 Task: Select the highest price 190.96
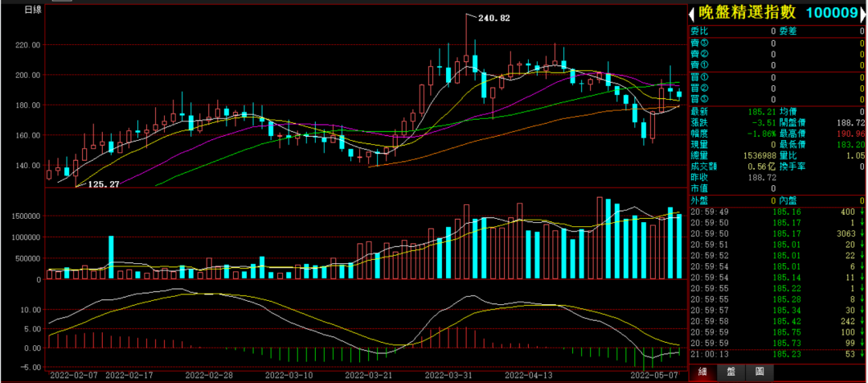(851, 134)
